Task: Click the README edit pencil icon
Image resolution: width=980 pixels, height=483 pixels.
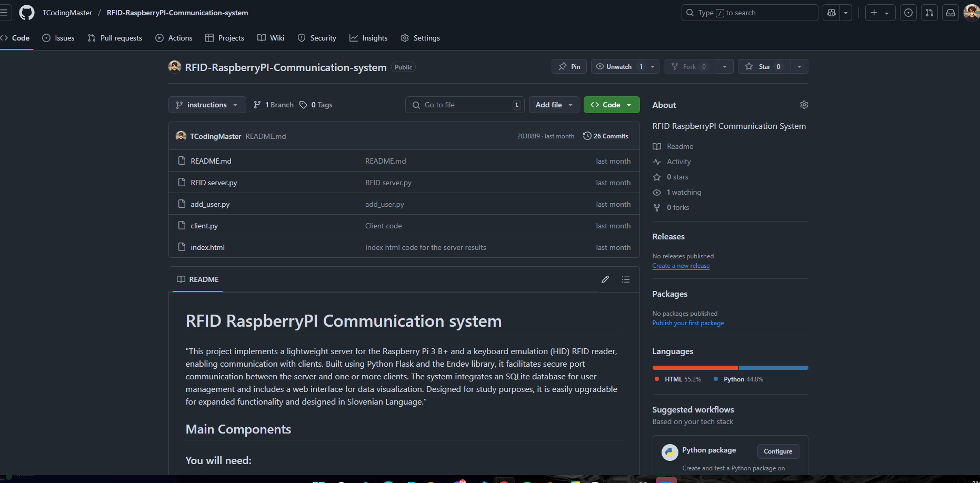Action: click(x=605, y=279)
